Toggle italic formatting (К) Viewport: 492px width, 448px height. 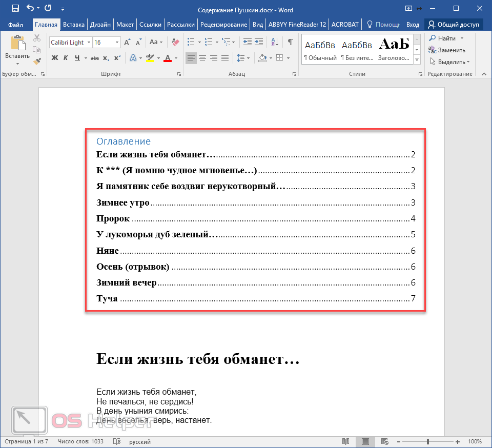click(66, 58)
